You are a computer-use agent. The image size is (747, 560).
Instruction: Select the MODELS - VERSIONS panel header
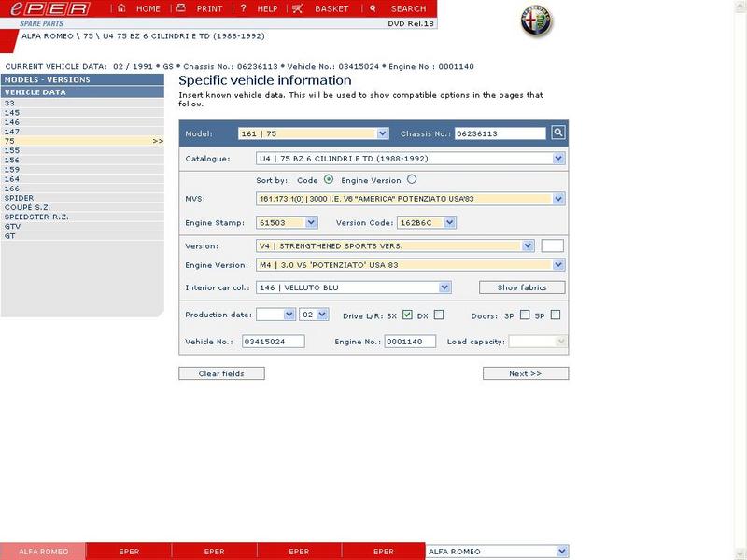click(x=82, y=79)
